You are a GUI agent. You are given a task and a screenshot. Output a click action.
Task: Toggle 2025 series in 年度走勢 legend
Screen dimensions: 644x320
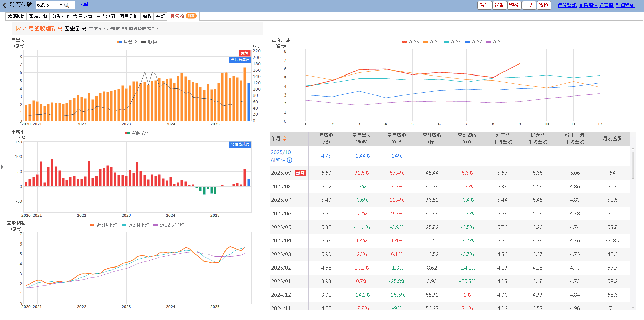click(x=410, y=42)
